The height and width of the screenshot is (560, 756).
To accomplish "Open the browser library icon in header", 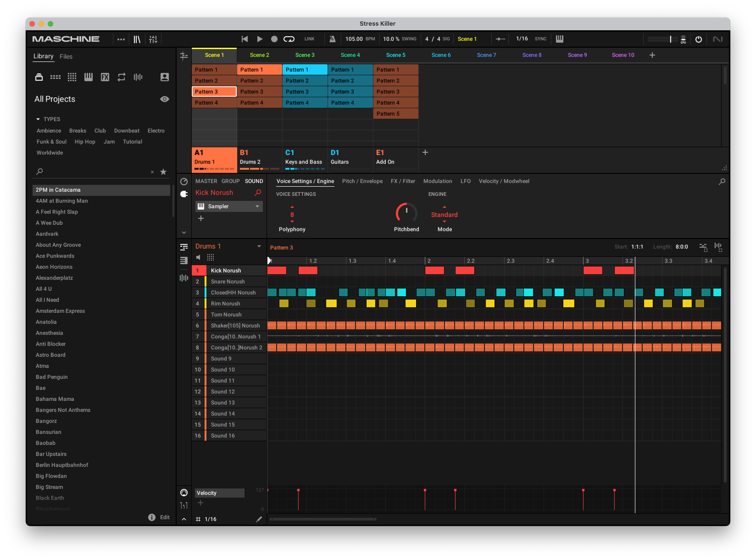I will (x=137, y=39).
